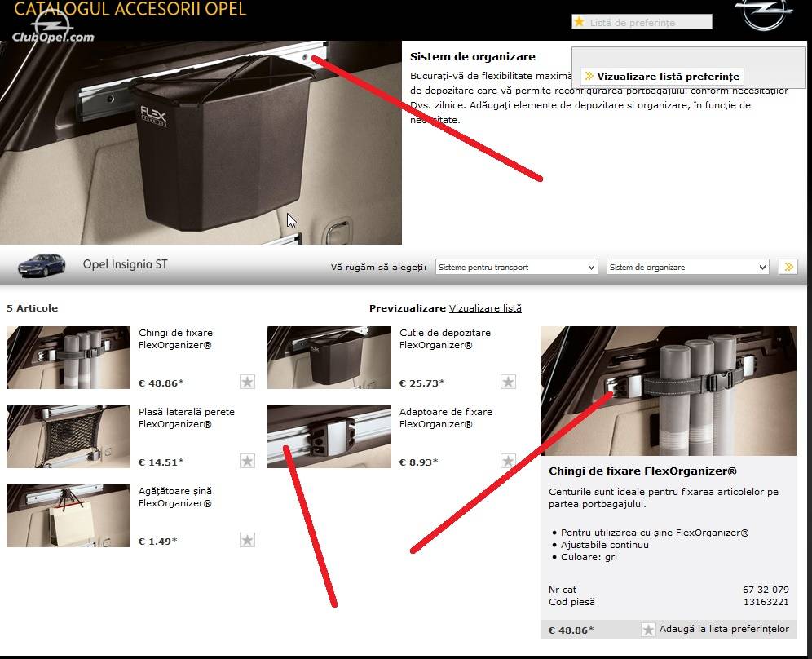Open Chingi de fixare thumbnail in the list
The height and width of the screenshot is (659, 812).
click(x=68, y=357)
